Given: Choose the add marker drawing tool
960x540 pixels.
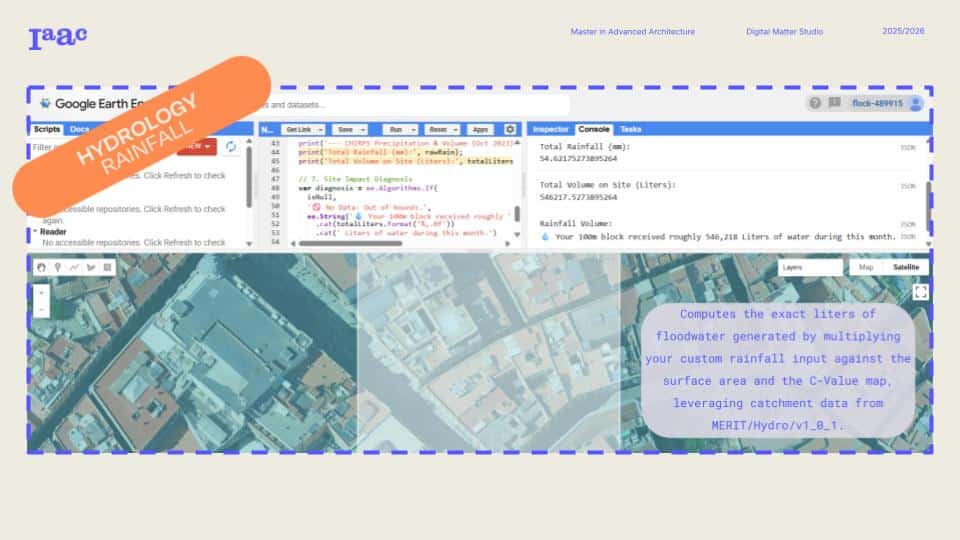Looking at the screenshot, I should 58,267.
